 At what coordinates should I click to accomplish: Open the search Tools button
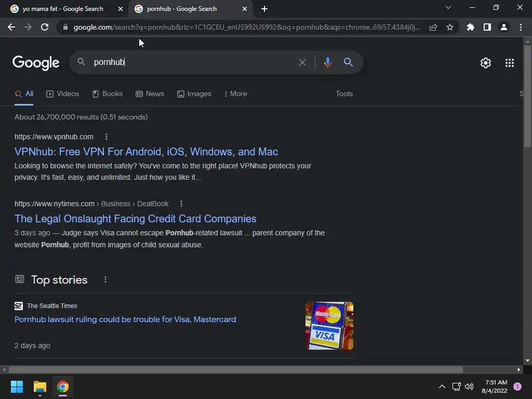(344, 94)
